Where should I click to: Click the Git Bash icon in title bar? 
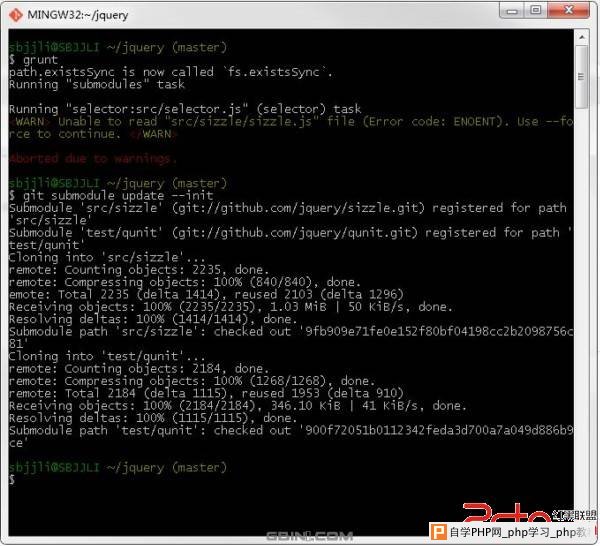coord(16,15)
